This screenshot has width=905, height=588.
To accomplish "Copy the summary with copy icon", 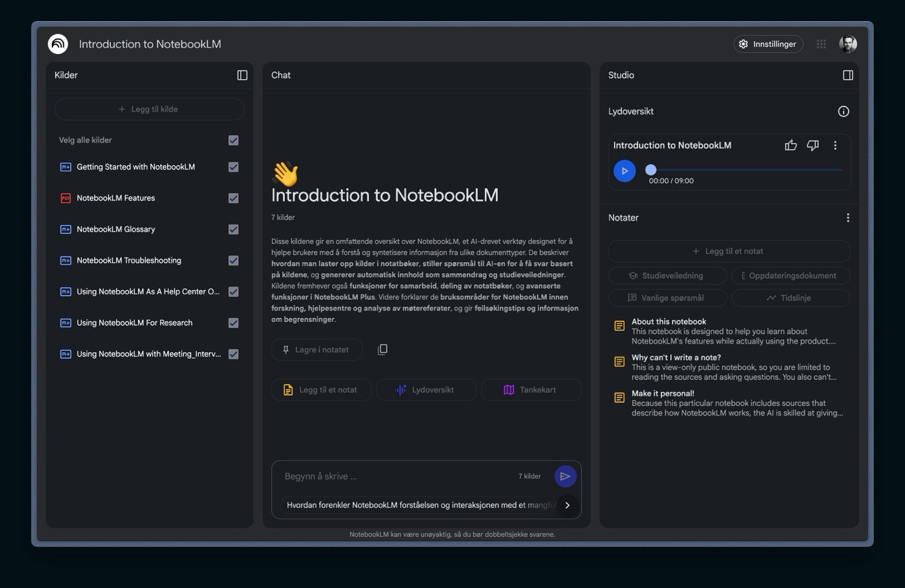I will (x=382, y=350).
